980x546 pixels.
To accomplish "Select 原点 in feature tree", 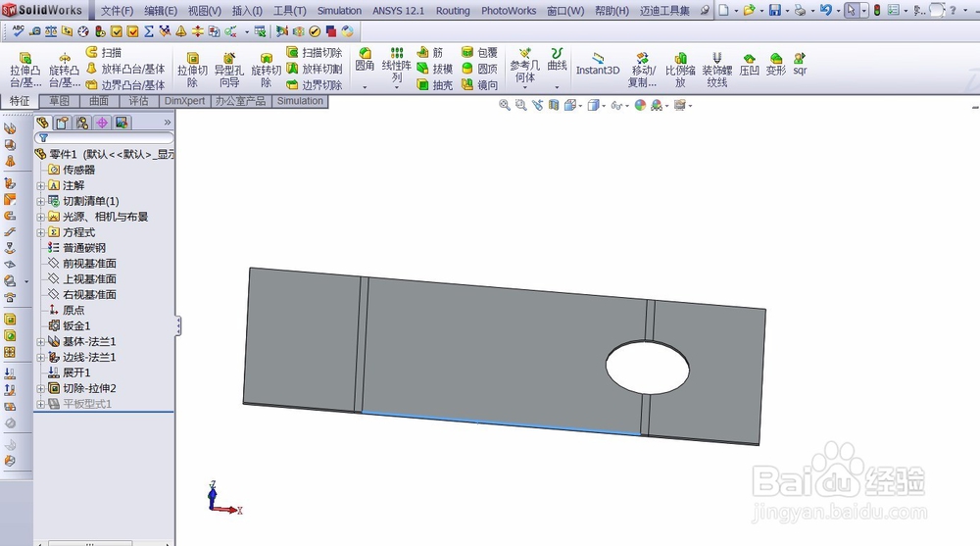I will (67, 310).
